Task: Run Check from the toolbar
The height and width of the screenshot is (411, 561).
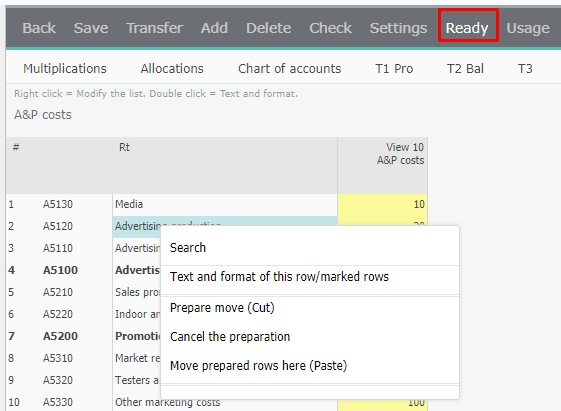Action: 331,28
